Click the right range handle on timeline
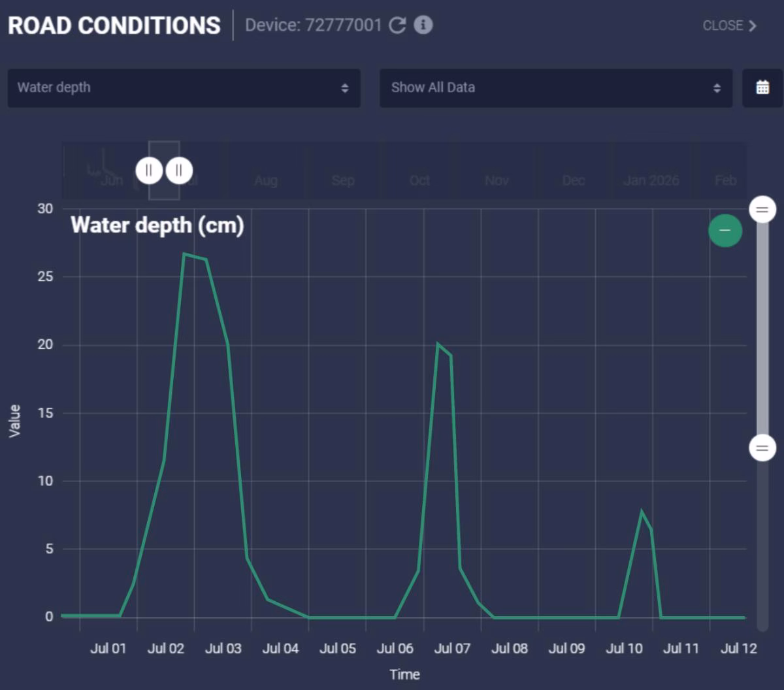Viewport: 784px width, 690px height. pos(179,171)
